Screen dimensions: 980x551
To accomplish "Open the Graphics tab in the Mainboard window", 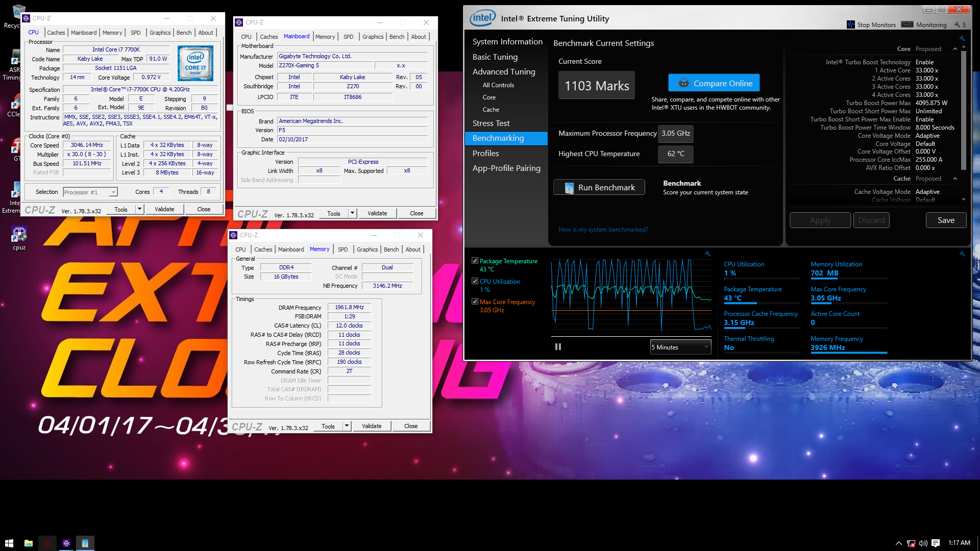I will coord(373,37).
